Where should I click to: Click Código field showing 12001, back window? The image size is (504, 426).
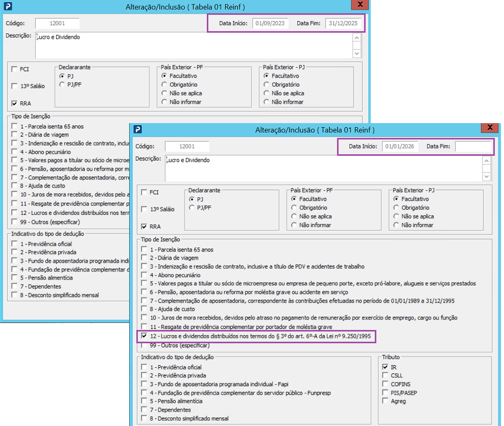point(57,23)
